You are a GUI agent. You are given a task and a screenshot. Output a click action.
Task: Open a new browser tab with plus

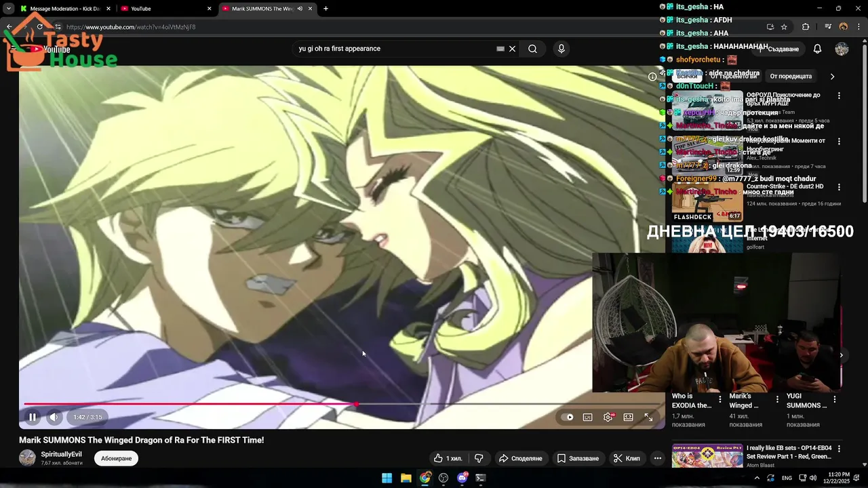point(326,9)
